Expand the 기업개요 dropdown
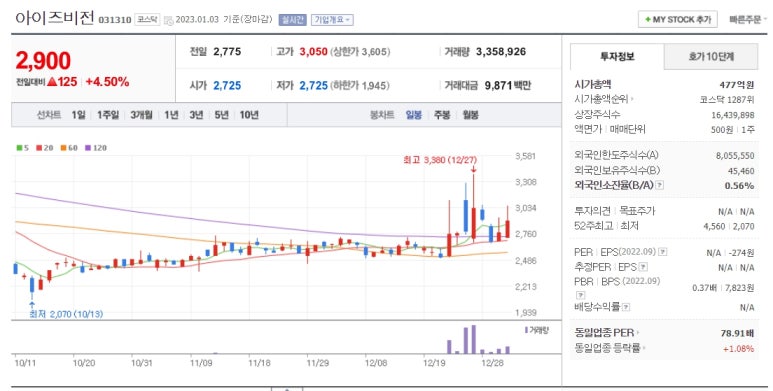Image resolution: width=773 pixels, height=391 pixels. click(x=332, y=20)
